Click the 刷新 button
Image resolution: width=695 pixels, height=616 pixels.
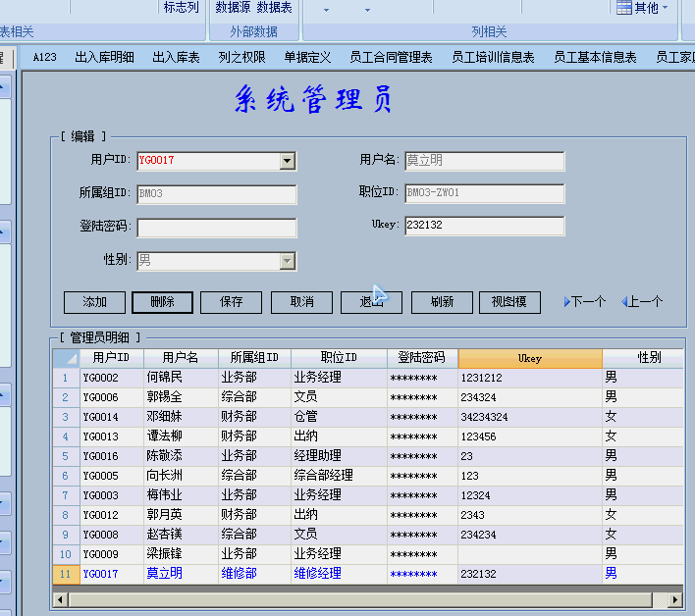pos(442,302)
